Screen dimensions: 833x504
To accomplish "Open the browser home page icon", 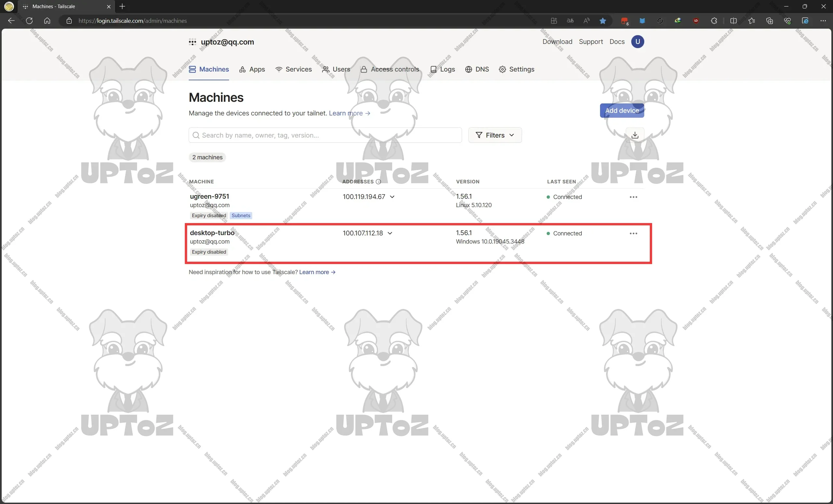I will point(47,20).
